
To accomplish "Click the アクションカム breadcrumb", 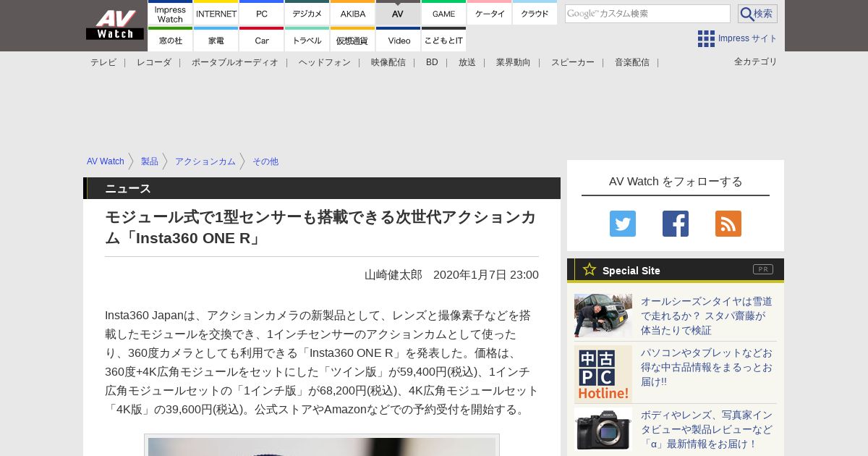I will click(205, 161).
